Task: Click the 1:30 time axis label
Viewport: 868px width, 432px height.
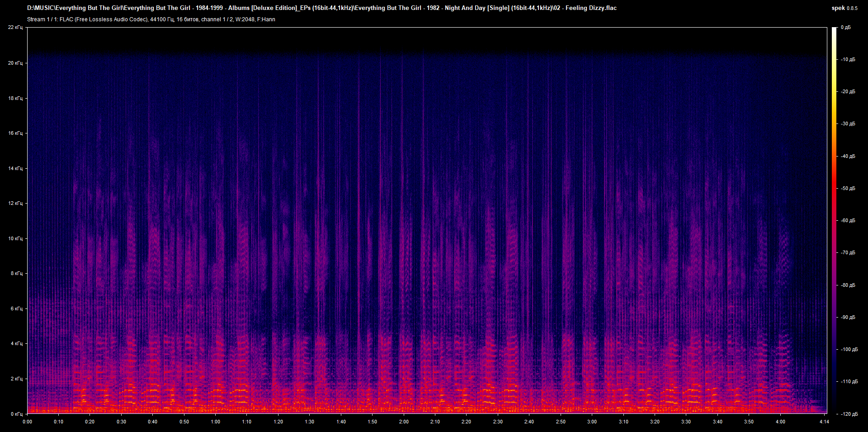Action: (x=310, y=422)
